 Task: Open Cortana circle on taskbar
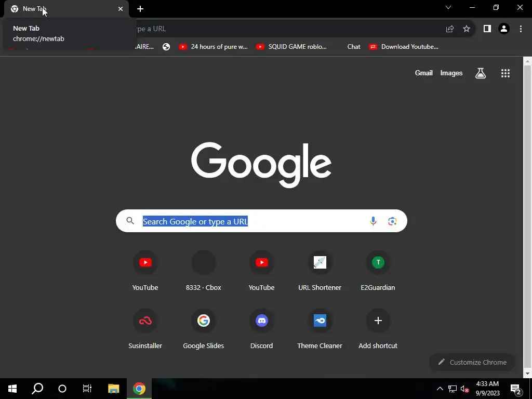click(x=62, y=389)
